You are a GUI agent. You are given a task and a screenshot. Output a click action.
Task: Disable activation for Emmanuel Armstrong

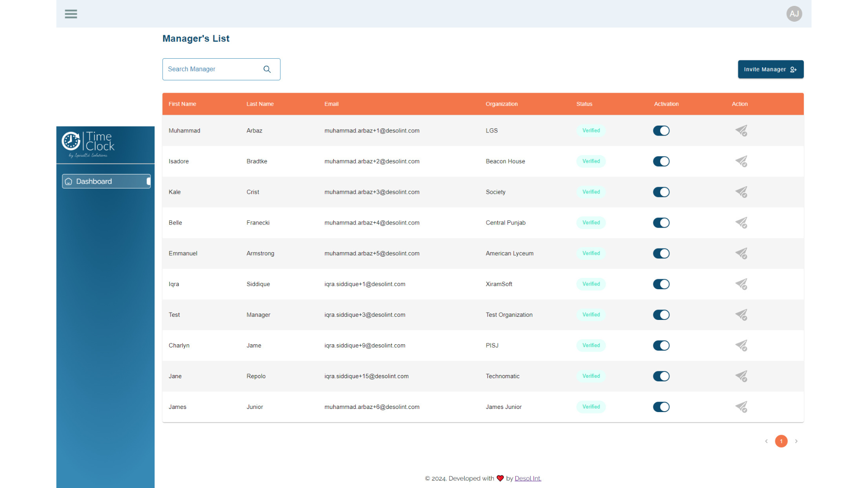(661, 253)
